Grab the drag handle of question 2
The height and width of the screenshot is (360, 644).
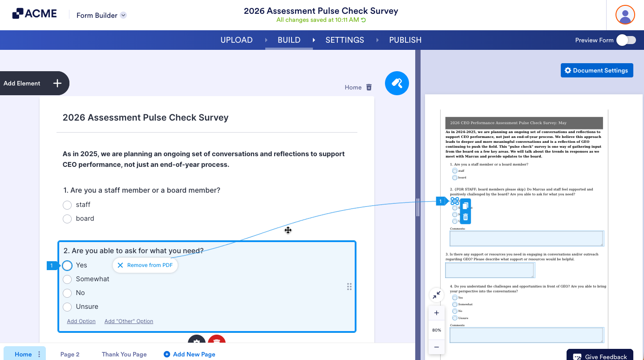(x=349, y=287)
